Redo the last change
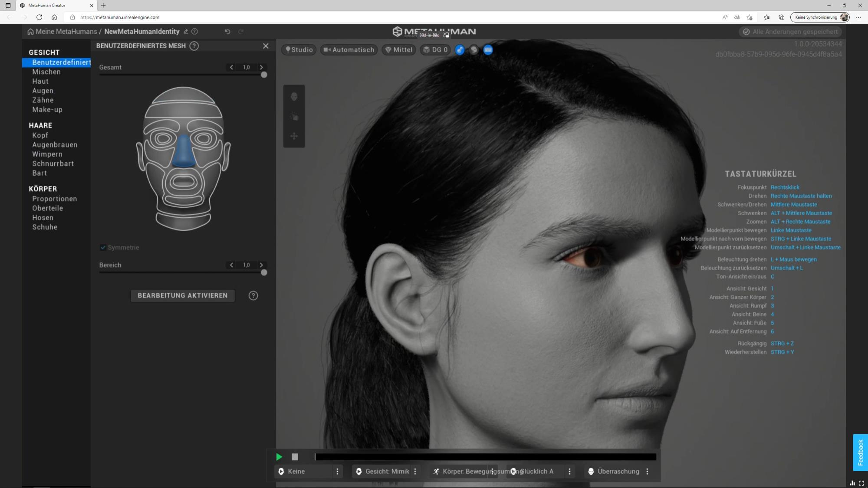868x488 pixels. [x=241, y=32]
